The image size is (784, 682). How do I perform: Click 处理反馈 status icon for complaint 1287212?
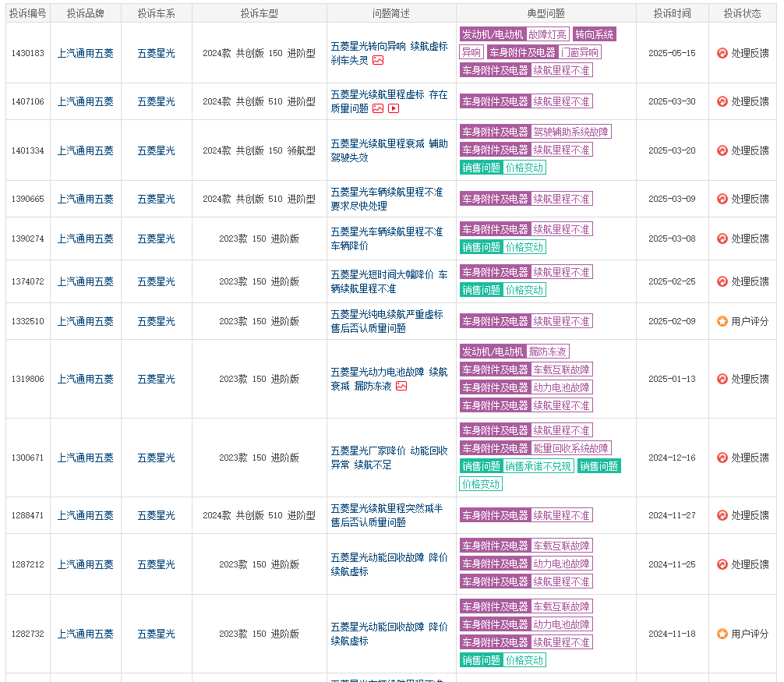coord(722,564)
